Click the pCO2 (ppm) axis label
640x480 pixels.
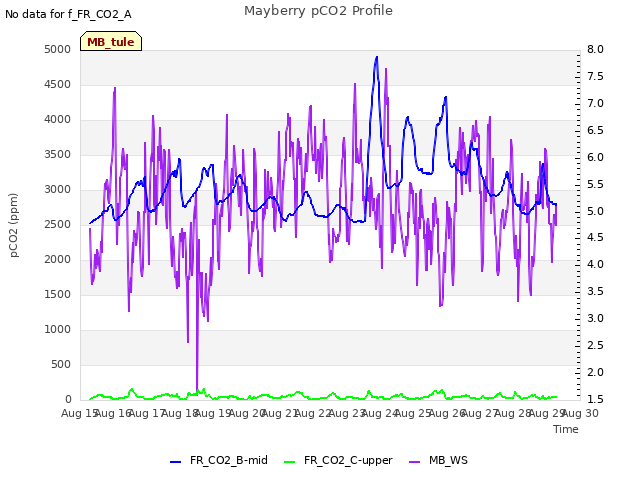point(14,225)
